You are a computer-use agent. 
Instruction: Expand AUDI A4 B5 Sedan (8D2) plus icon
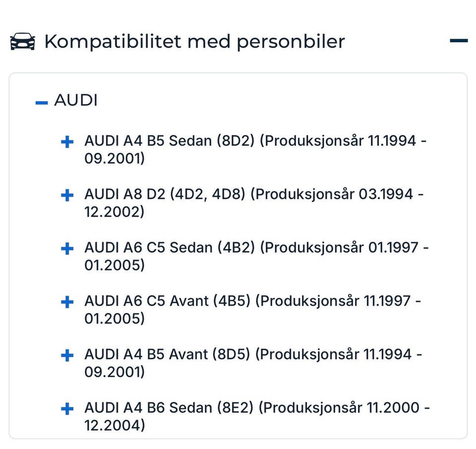[x=67, y=142]
